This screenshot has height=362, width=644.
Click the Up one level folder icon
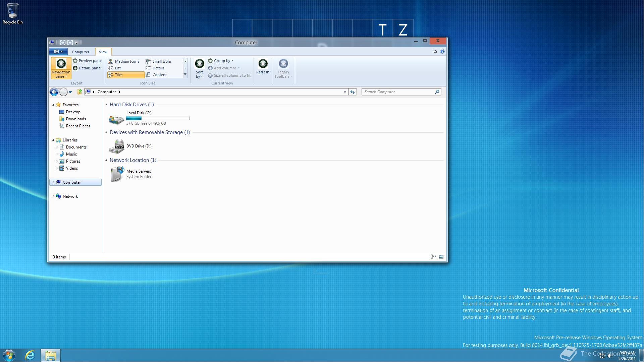79,92
